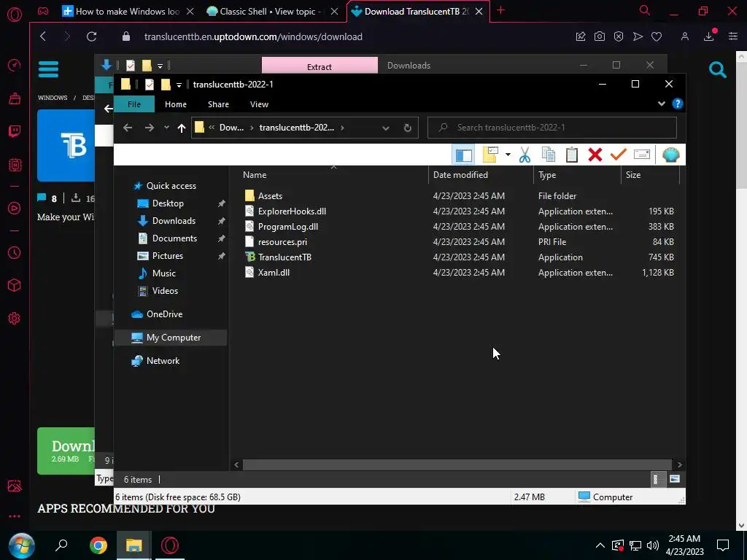This screenshot has width=747, height=560.
Task: Click the Search translucenttb-2022-1 field
Action: click(551, 128)
